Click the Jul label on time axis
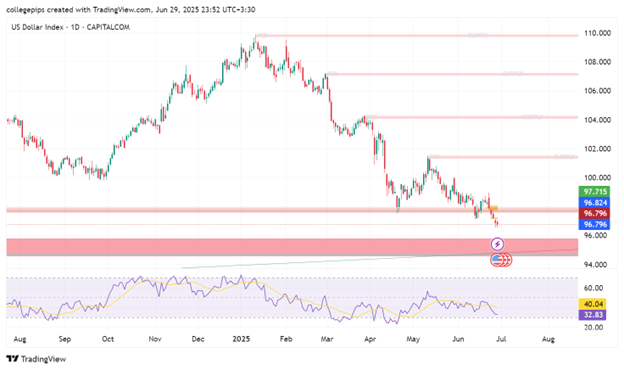 [x=501, y=339]
